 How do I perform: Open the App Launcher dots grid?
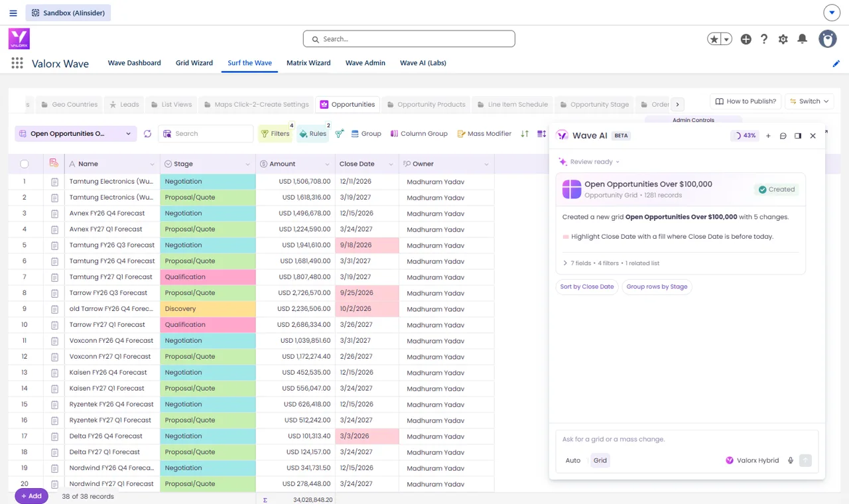[17, 63]
